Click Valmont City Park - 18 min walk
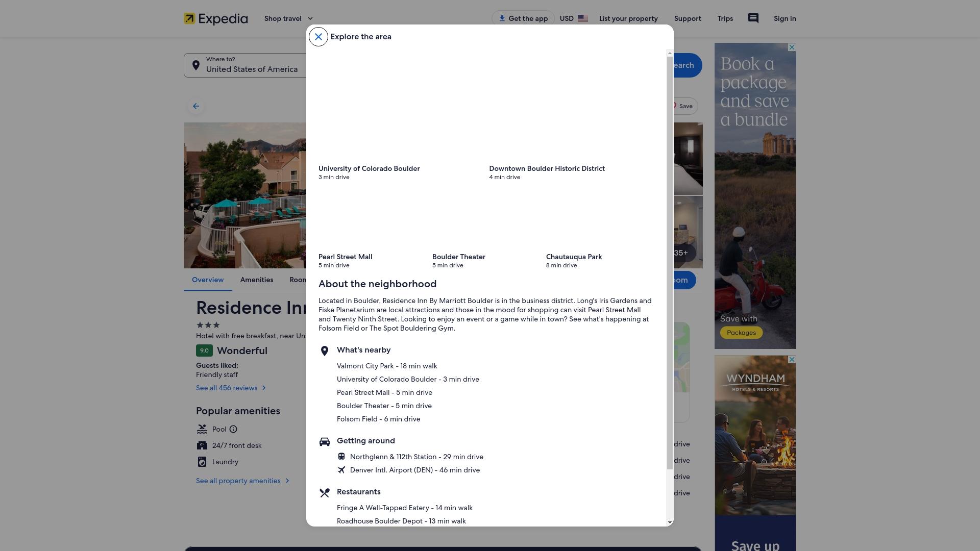980x551 pixels. 387,366
